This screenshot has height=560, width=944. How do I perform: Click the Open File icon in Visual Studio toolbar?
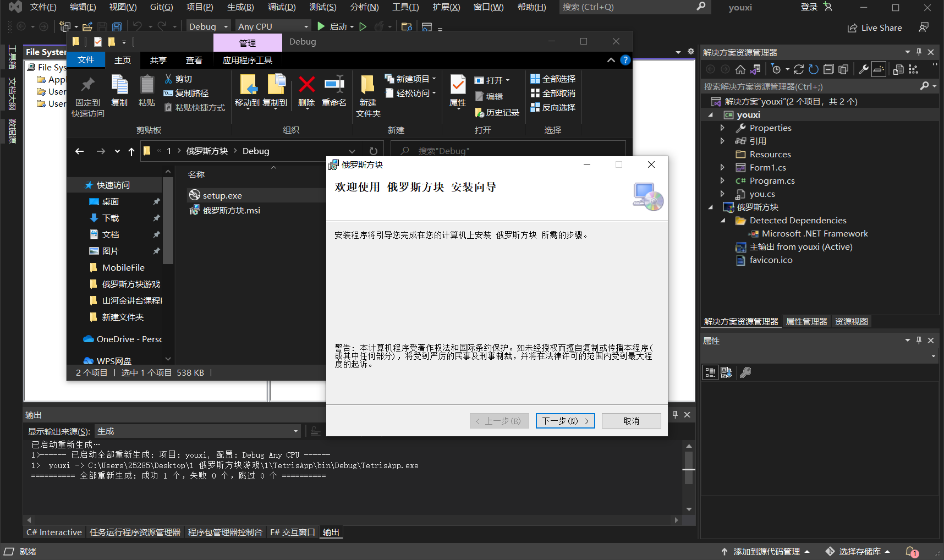click(x=87, y=26)
